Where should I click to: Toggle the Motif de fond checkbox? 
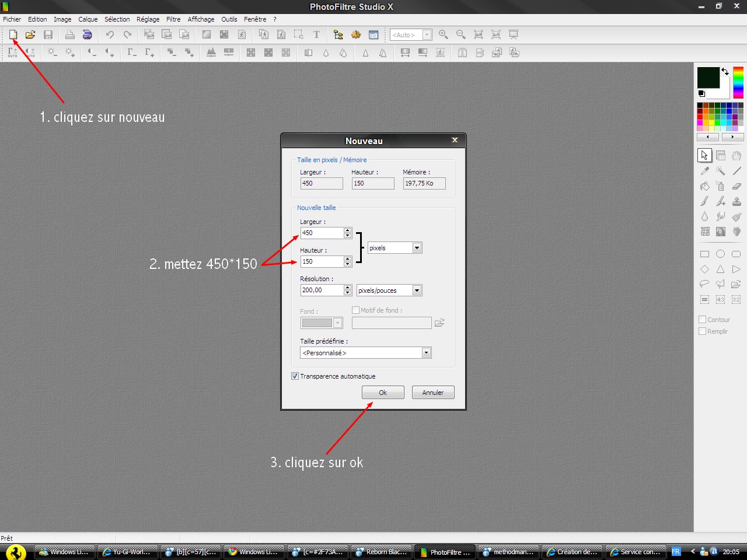pyautogui.click(x=355, y=310)
